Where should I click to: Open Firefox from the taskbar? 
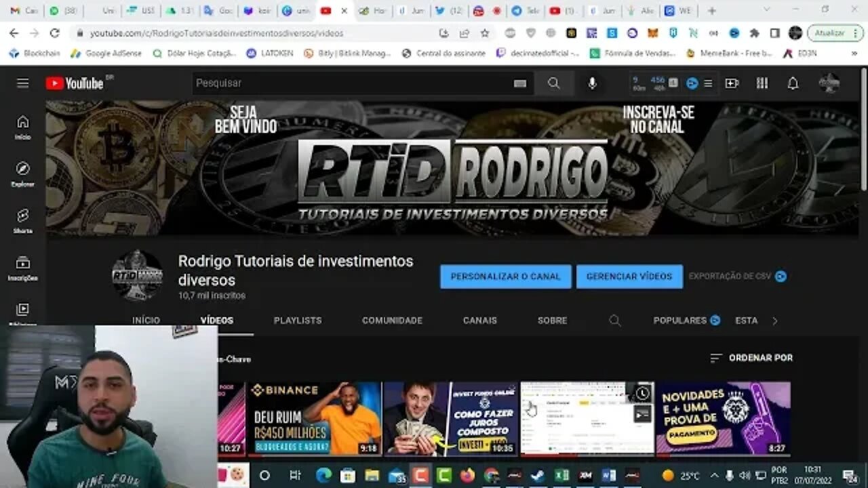coord(467,475)
